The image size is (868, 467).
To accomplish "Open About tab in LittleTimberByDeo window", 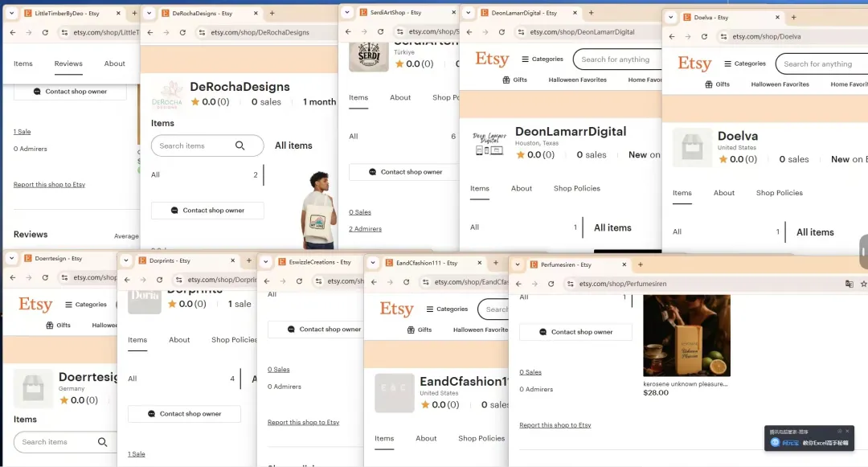I will click(115, 63).
